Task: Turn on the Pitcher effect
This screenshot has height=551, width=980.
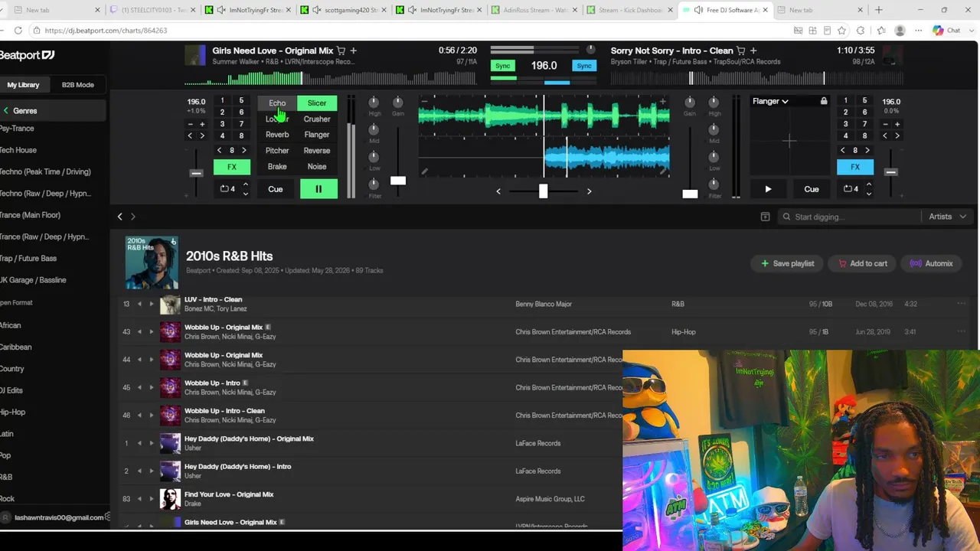Action: pos(277,151)
